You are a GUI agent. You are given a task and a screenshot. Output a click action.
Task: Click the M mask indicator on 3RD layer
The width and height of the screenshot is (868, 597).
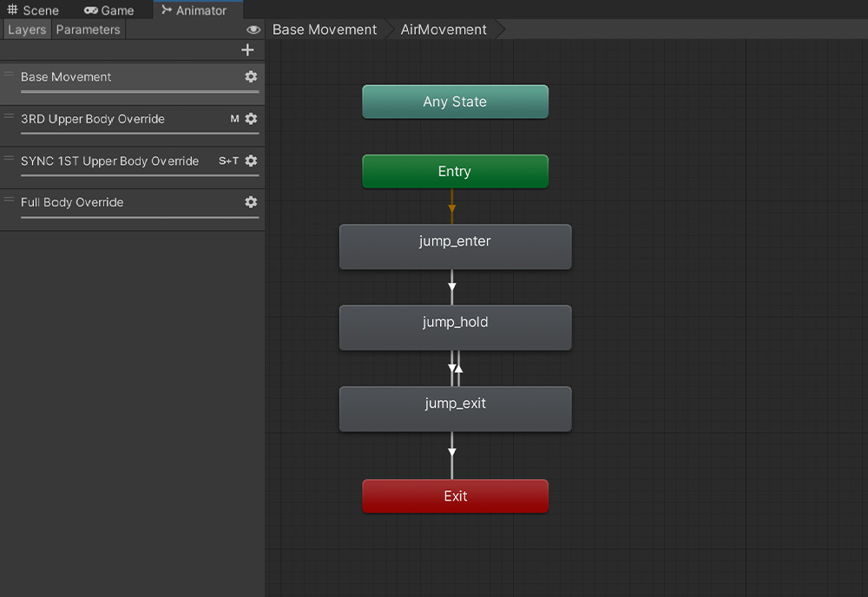click(234, 118)
